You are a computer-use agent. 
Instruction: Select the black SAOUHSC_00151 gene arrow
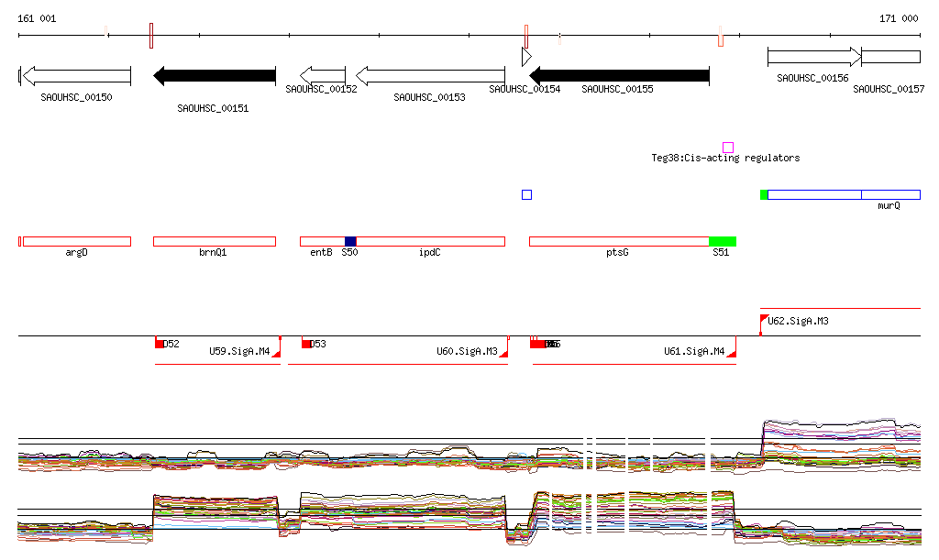click(215, 76)
